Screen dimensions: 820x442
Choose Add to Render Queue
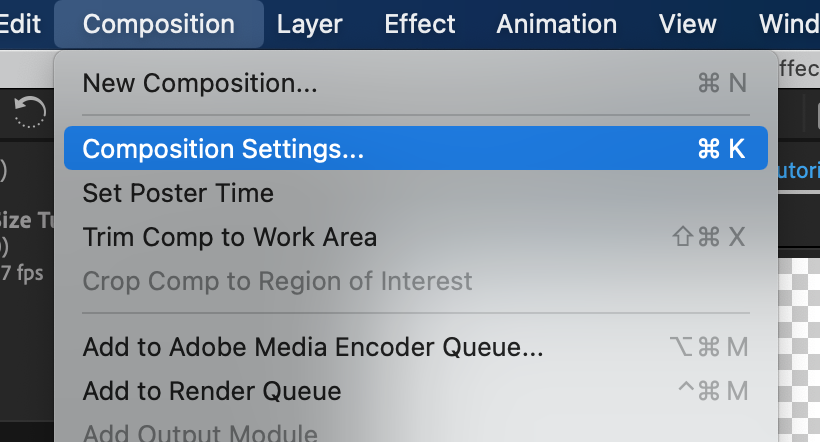(x=212, y=391)
